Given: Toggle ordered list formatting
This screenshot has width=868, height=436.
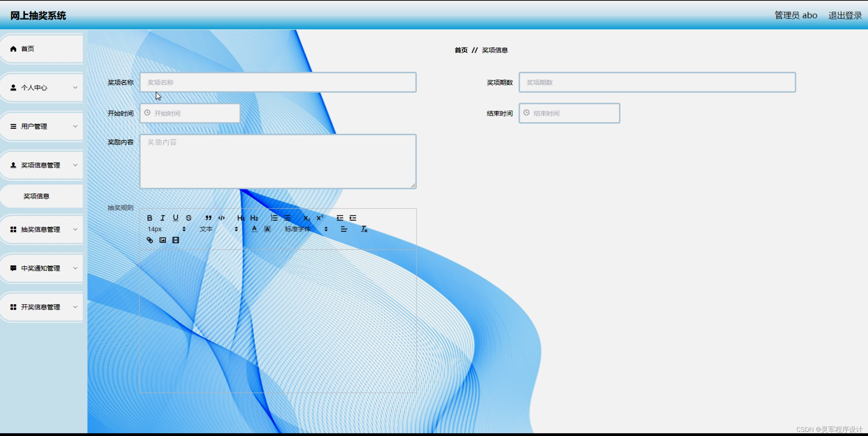Looking at the screenshot, I should (274, 218).
